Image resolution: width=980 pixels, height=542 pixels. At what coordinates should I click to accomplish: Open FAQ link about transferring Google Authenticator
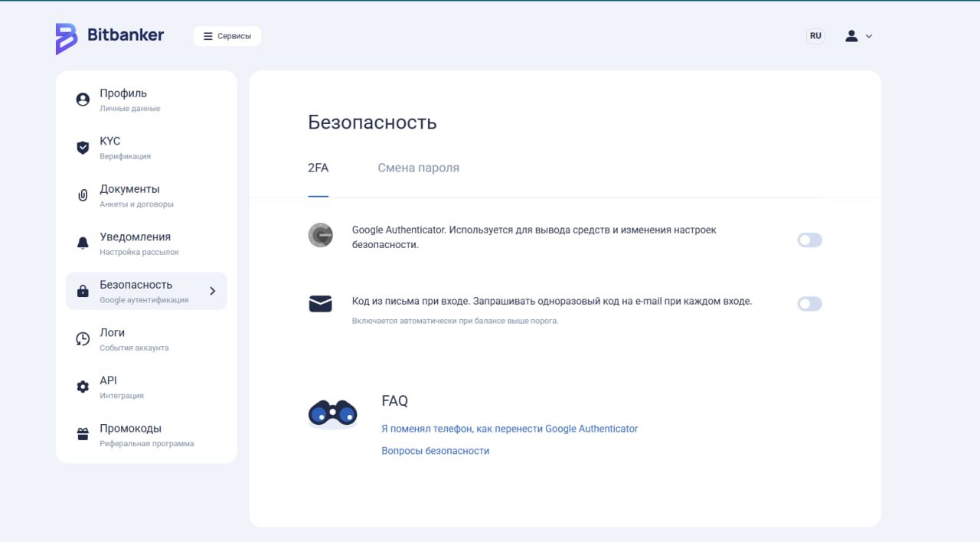(509, 429)
